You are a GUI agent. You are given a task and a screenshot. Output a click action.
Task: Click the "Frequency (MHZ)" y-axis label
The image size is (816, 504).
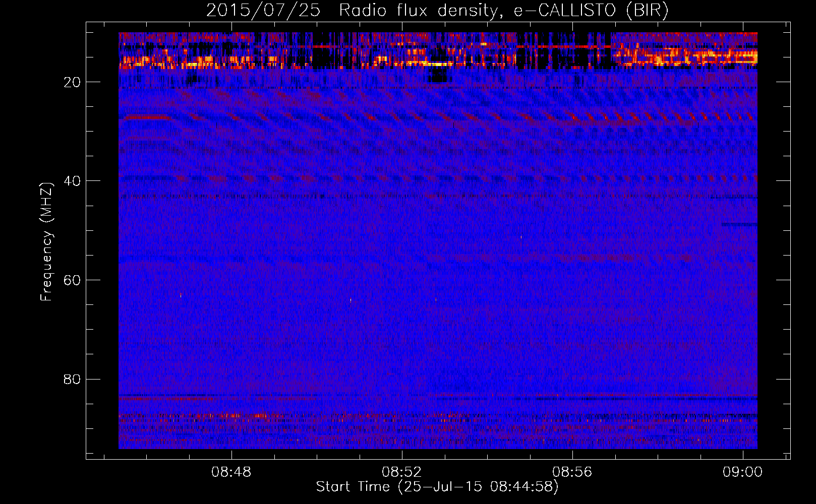point(46,242)
